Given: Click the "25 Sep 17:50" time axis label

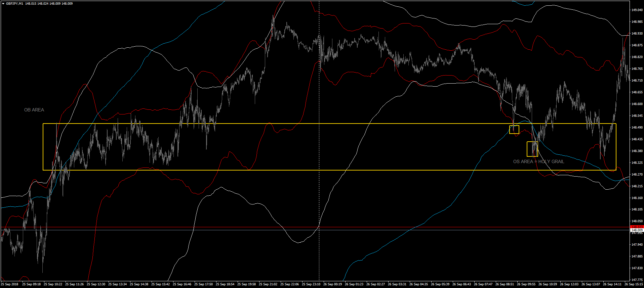Looking at the screenshot, I should point(203,284).
